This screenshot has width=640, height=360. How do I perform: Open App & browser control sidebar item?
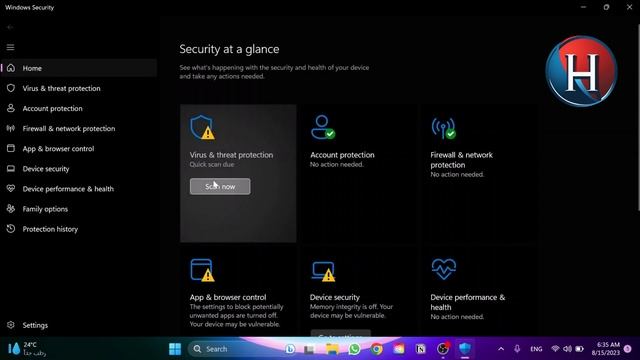[x=79, y=149]
